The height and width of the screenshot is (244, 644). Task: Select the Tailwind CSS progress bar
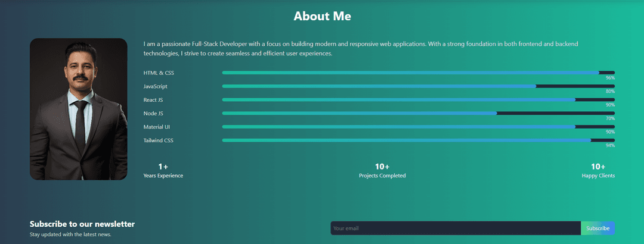tap(417, 140)
